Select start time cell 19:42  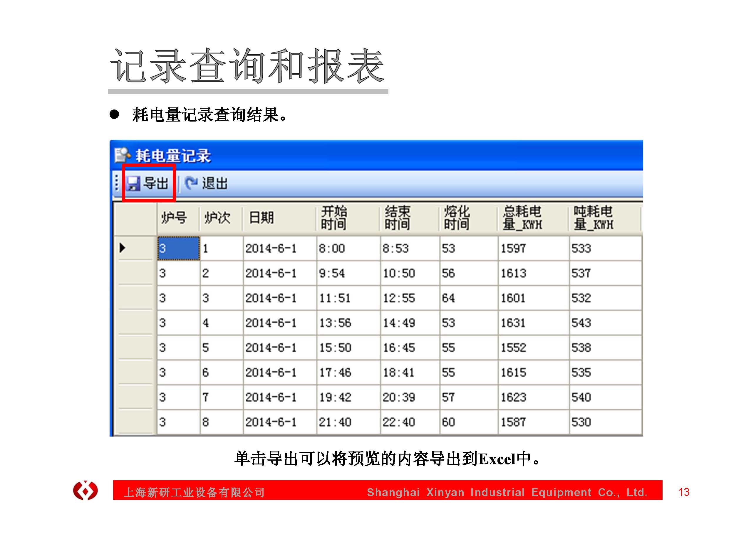click(x=348, y=397)
